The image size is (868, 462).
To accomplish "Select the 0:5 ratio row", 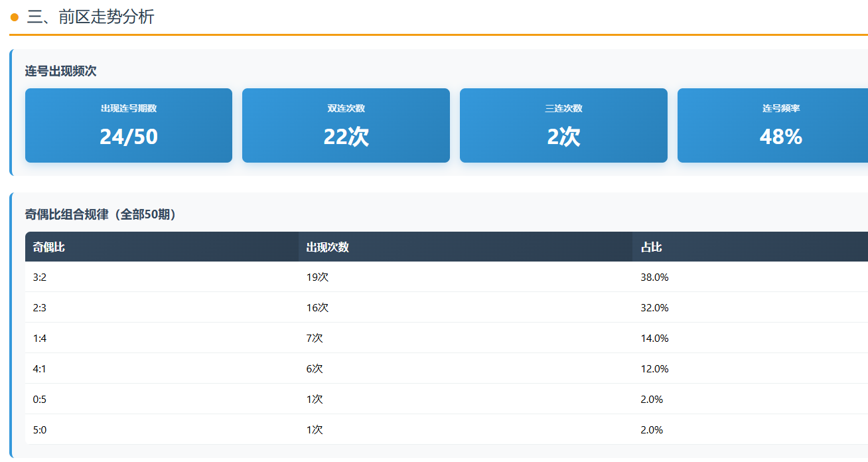I will 40,400.
